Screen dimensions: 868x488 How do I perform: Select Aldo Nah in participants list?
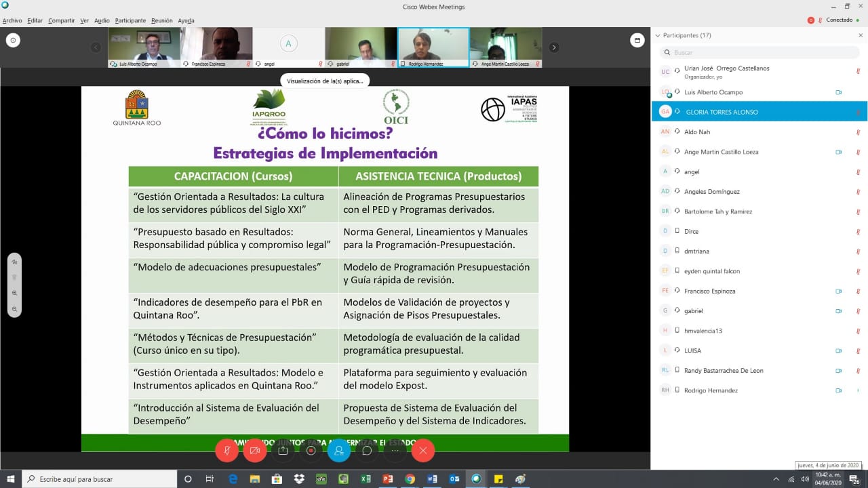pos(759,131)
